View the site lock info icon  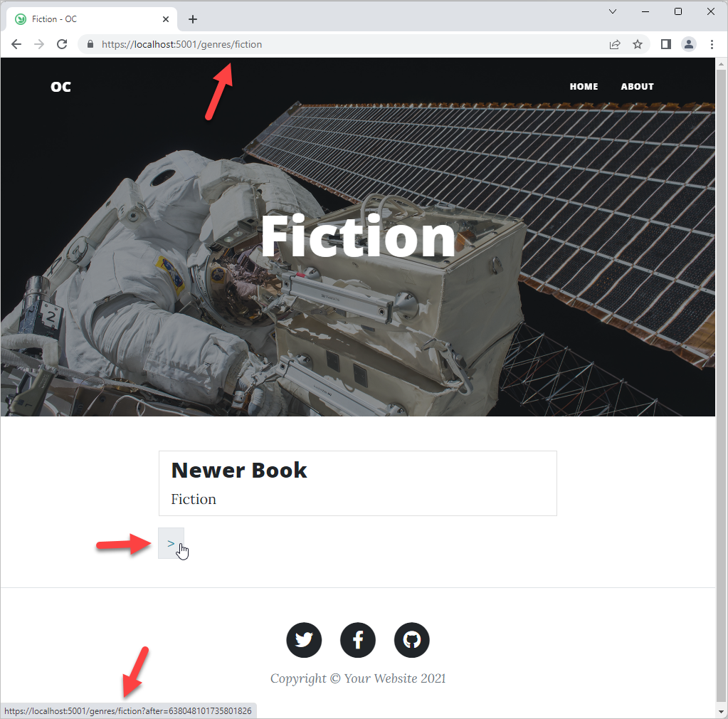90,44
